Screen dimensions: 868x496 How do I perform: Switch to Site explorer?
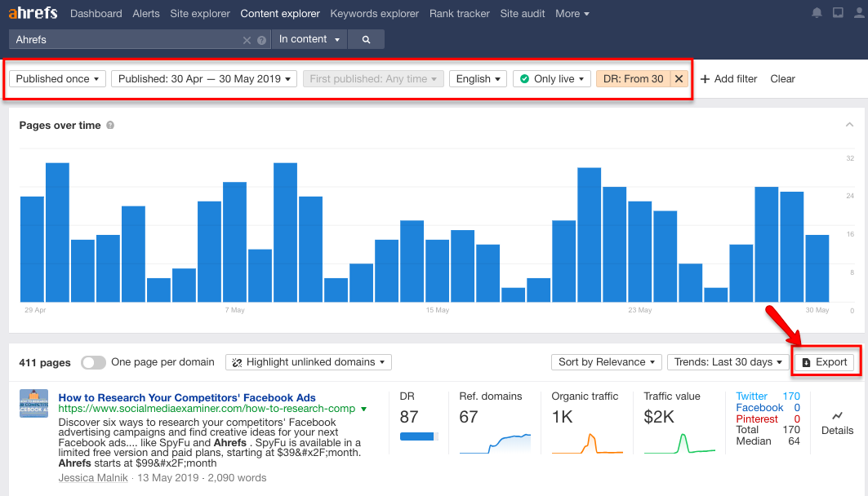[x=200, y=13]
